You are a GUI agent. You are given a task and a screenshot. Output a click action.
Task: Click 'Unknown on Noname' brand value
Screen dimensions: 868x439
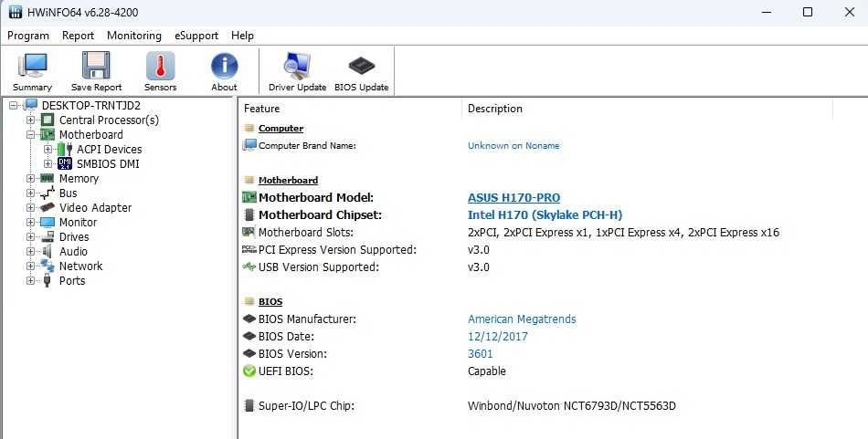pyautogui.click(x=513, y=146)
